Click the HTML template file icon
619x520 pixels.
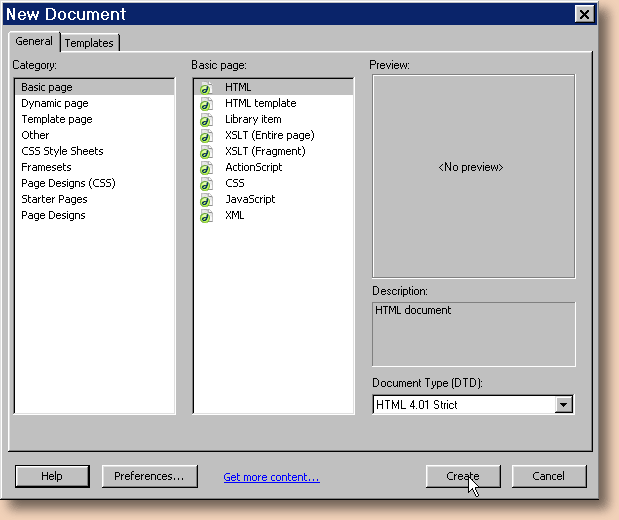click(x=206, y=104)
